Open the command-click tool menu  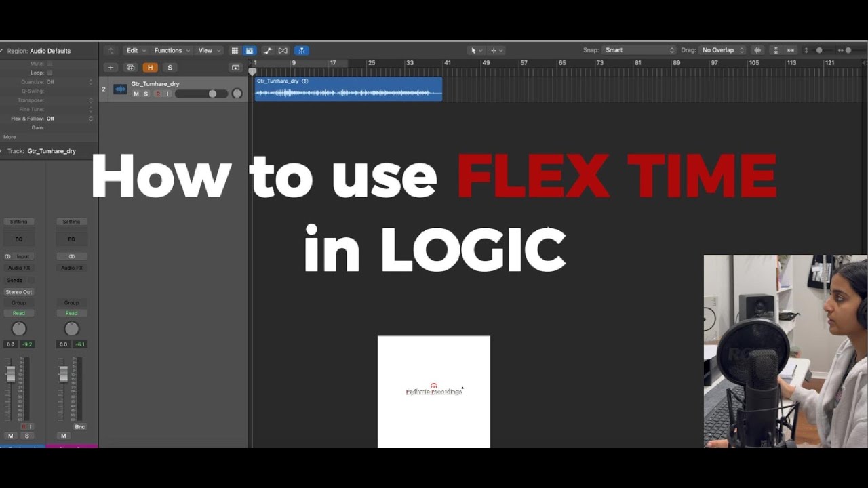tap(496, 50)
